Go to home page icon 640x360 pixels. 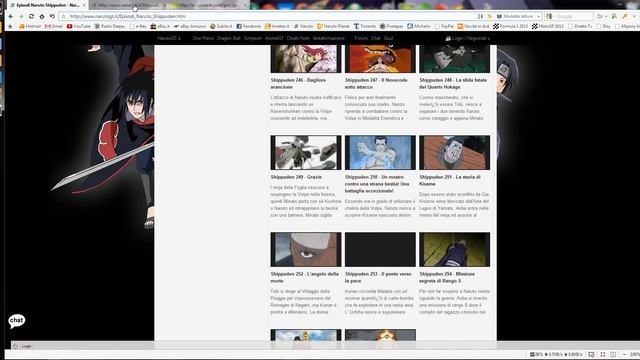(42, 16)
